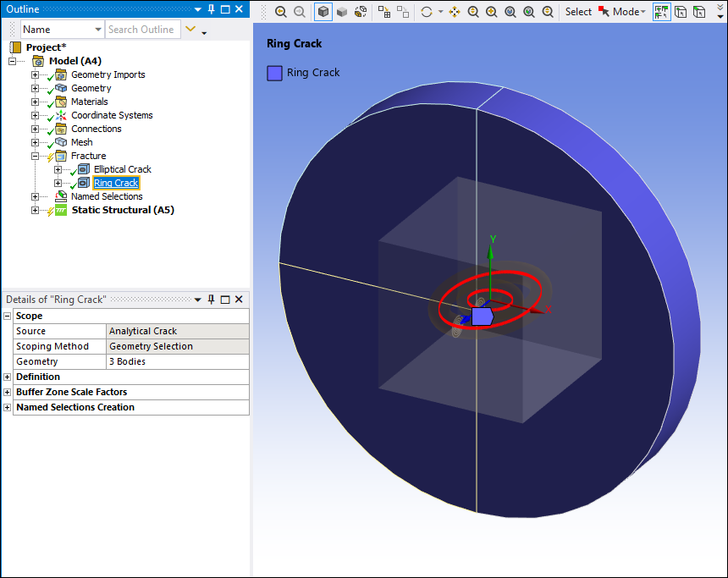This screenshot has height=578, width=728.
Task: Expand the Definition section in Details
Action: pos(8,377)
